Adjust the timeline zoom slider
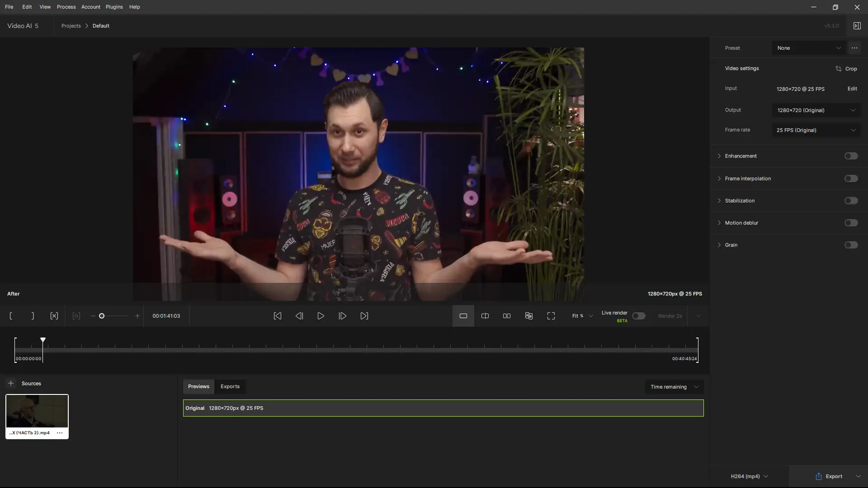 coord(102,316)
